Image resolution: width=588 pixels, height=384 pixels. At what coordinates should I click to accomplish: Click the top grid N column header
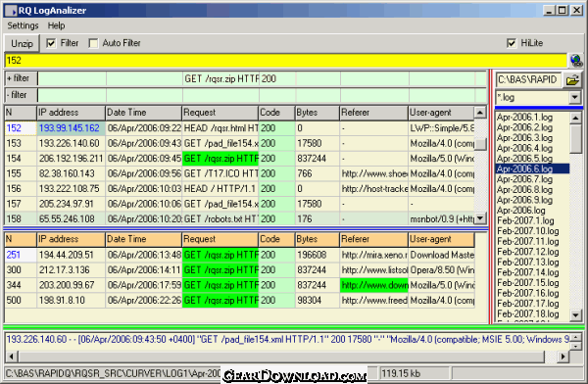coord(21,113)
